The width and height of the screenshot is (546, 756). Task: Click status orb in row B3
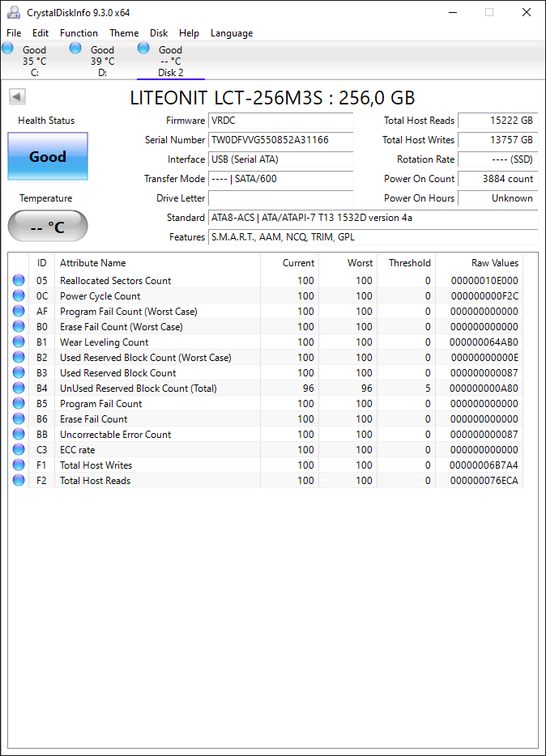19,372
